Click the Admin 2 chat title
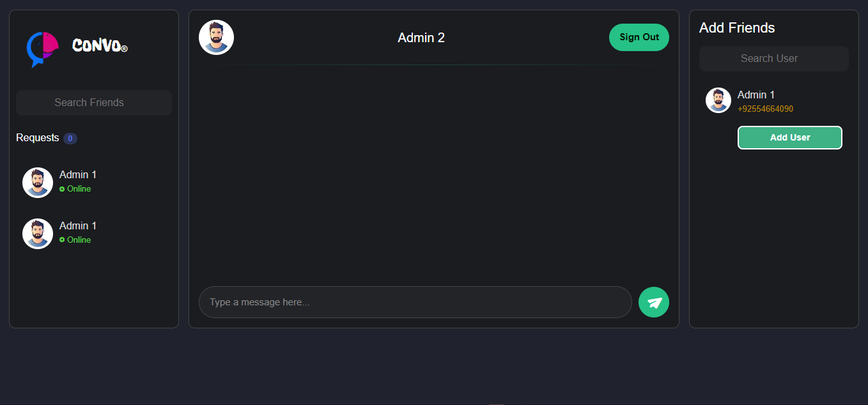 pos(421,38)
